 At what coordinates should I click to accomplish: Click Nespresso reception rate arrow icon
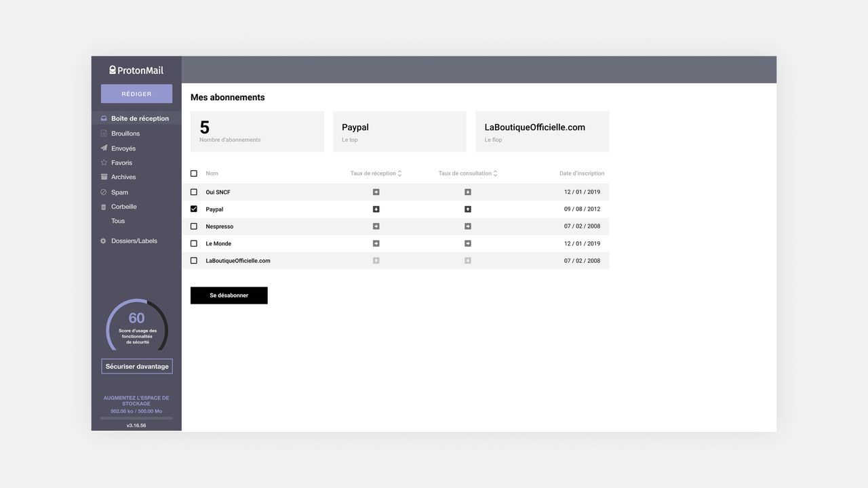coord(376,226)
